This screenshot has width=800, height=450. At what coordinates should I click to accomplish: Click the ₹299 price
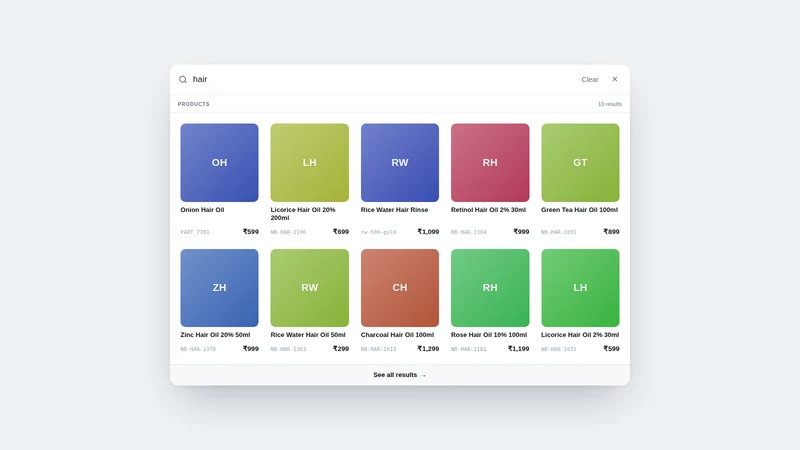click(341, 349)
